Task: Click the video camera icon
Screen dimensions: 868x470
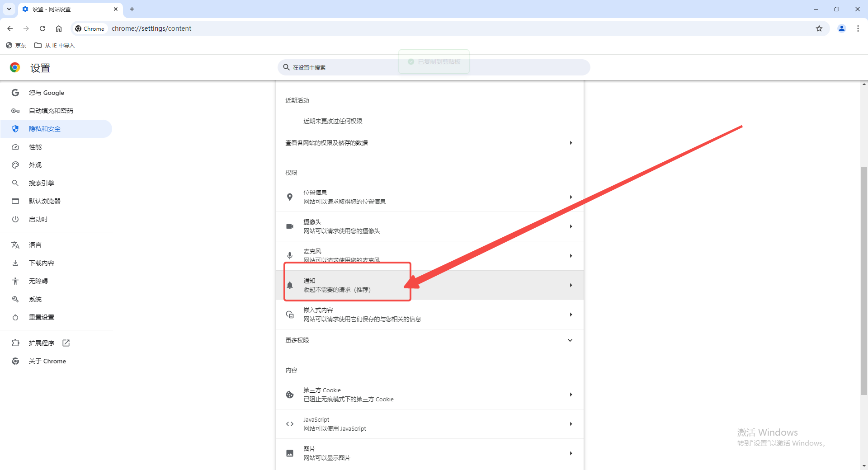Action: tap(290, 226)
